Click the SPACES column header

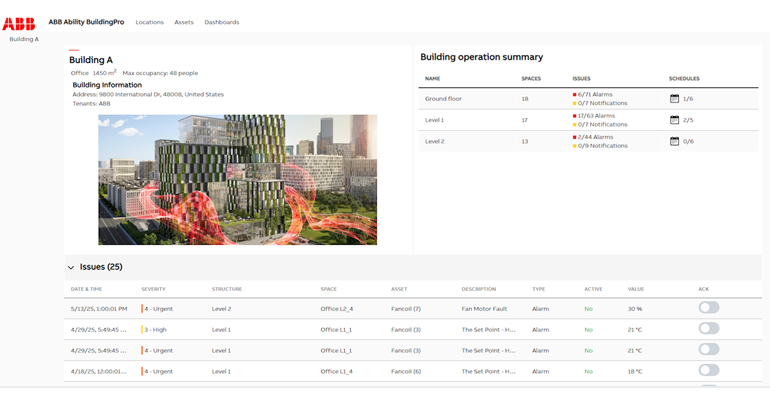(x=531, y=79)
